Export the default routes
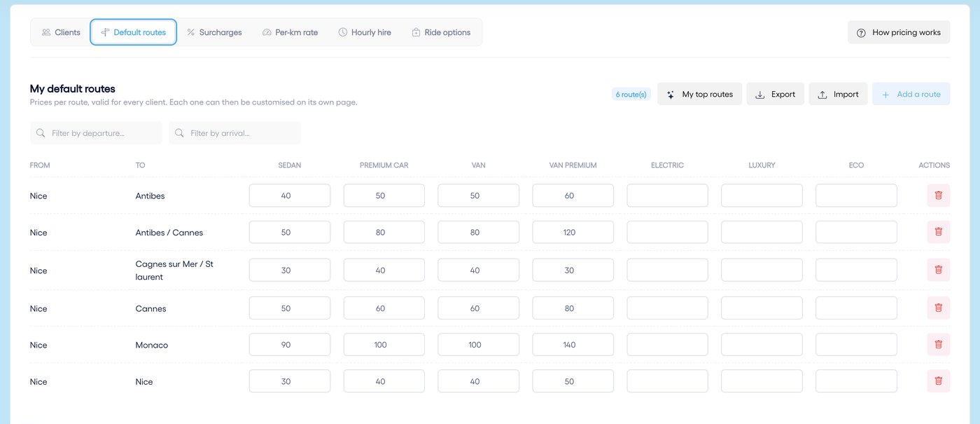This screenshot has height=424, width=980. click(775, 94)
